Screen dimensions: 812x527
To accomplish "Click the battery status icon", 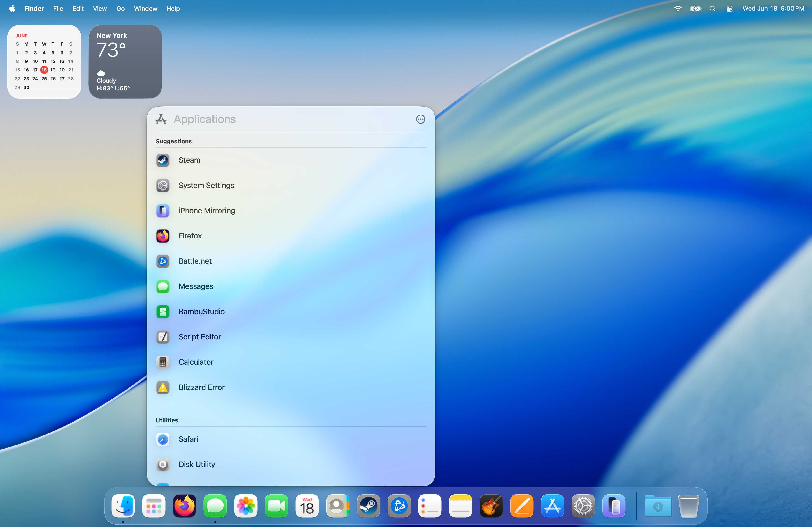I will 695,9.
